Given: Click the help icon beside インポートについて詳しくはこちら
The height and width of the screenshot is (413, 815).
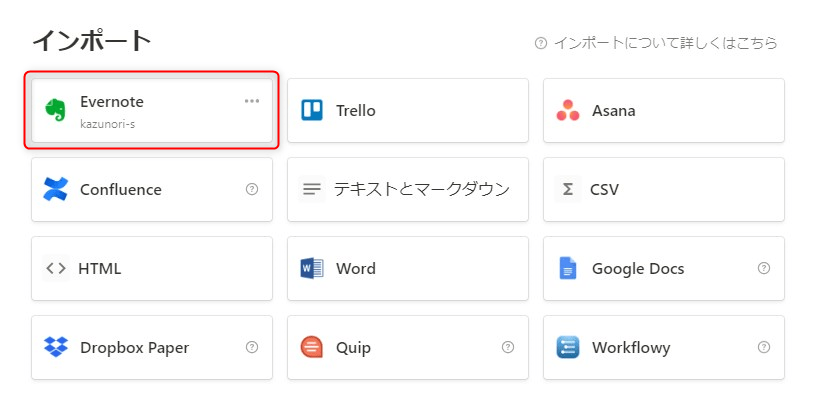Looking at the screenshot, I should [x=541, y=43].
